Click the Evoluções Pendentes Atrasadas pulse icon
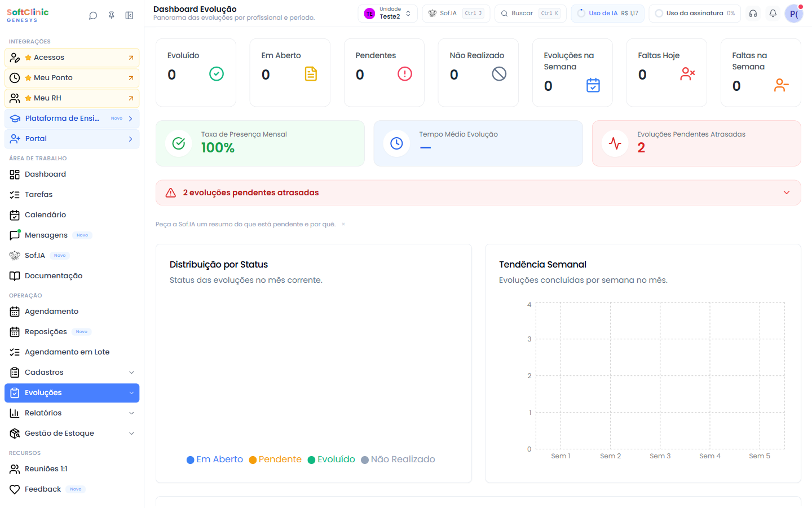 (x=615, y=143)
